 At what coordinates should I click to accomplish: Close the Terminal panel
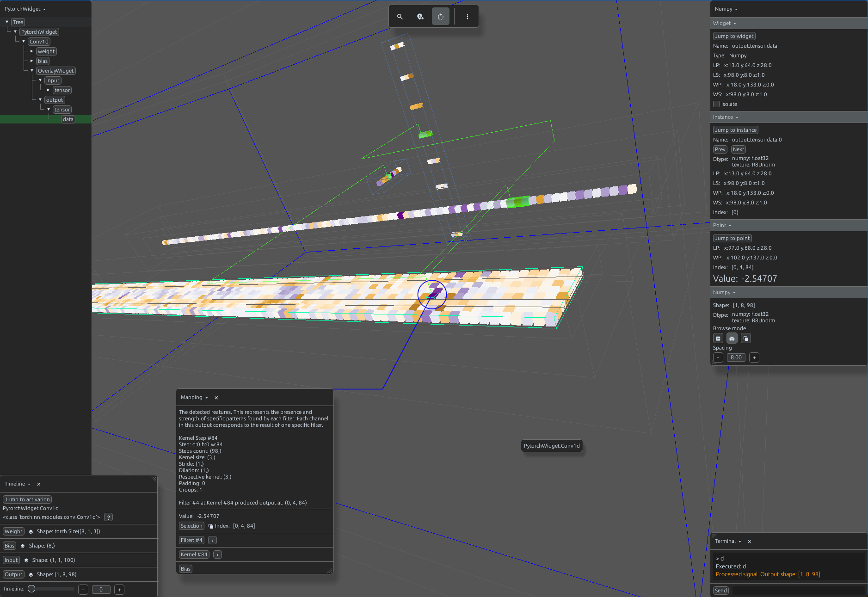(750, 542)
